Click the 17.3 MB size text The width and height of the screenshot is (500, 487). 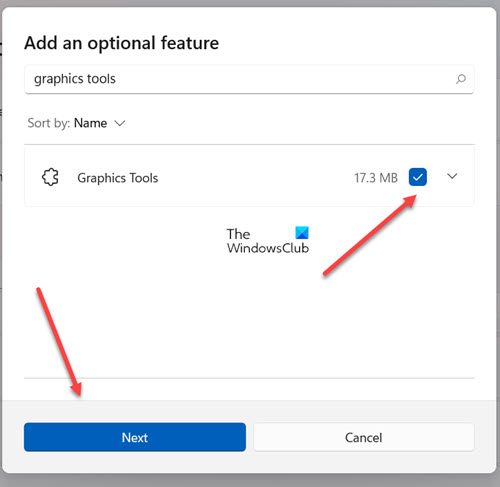click(x=376, y=178)
